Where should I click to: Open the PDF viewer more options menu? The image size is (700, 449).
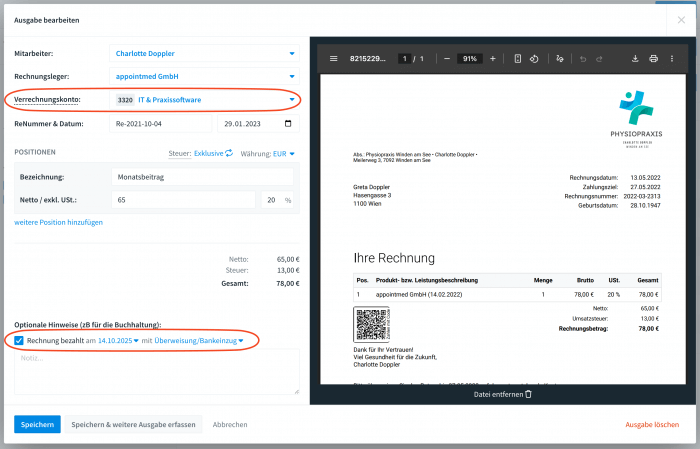(x=673, y=59)
